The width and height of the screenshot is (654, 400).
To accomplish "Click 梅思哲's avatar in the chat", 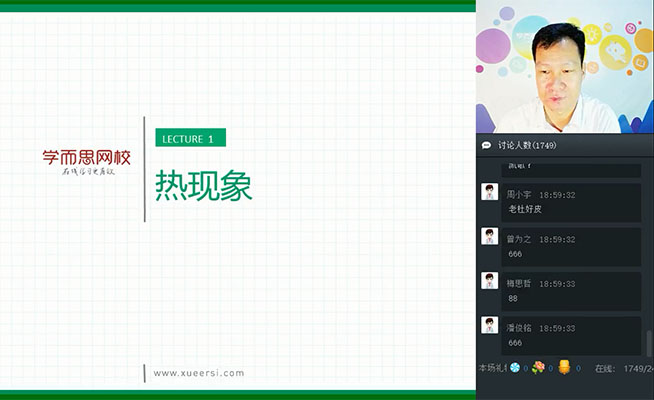I will pos(489,281).
